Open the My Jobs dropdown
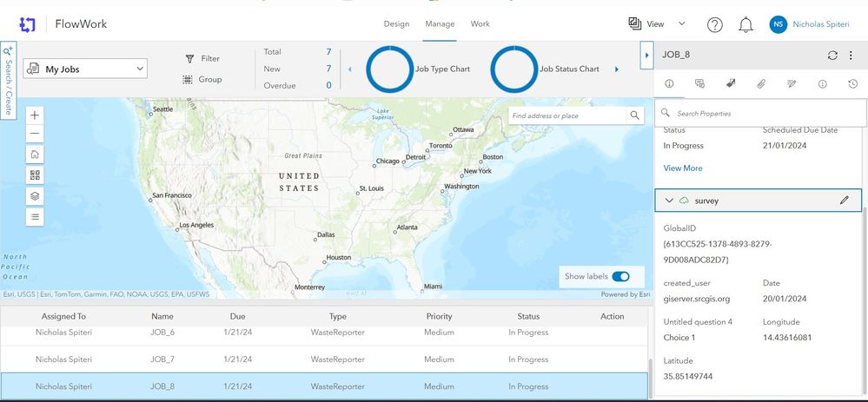 (x=85, y=69)
